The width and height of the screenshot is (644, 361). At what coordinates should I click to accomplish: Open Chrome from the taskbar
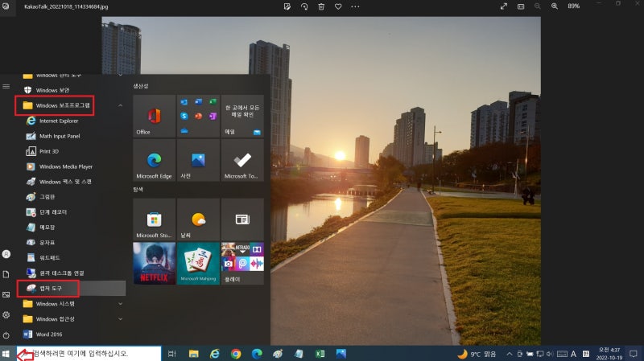click(x=236, y=354)
